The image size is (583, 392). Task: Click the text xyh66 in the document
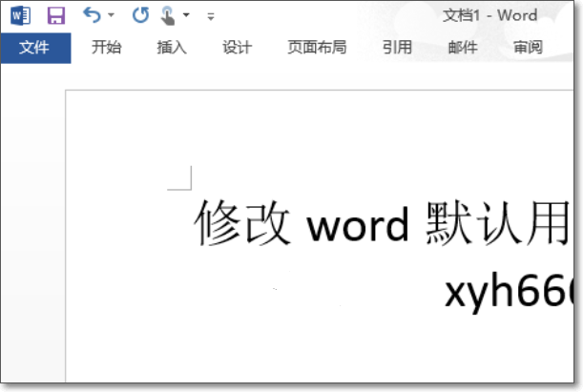[x=509, y=293]
